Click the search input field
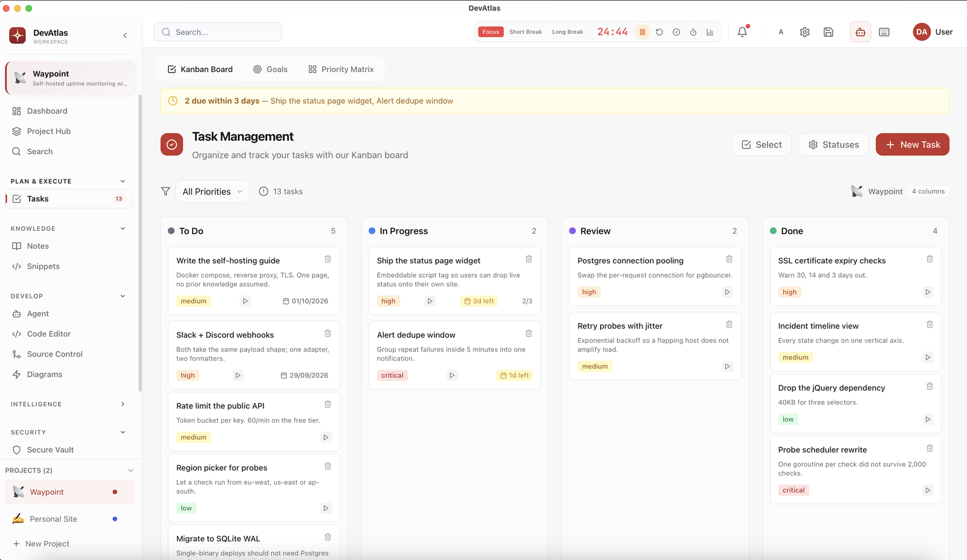 [x=218, y=32]
